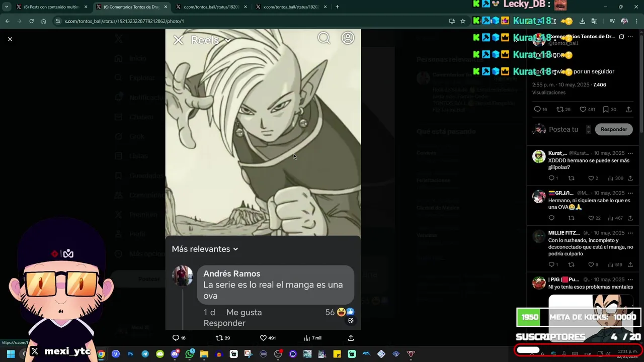The width and height of the screenshot is (644, 362).
Task: Open media controls icon in Chrome toolbar
Action: 612,21
